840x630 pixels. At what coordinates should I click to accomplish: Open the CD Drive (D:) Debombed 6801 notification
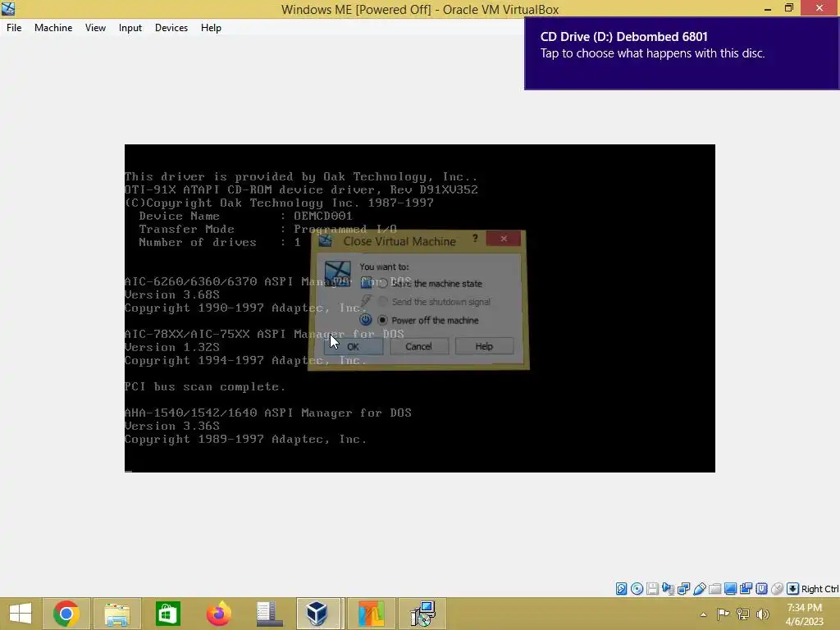click(682, 53)
